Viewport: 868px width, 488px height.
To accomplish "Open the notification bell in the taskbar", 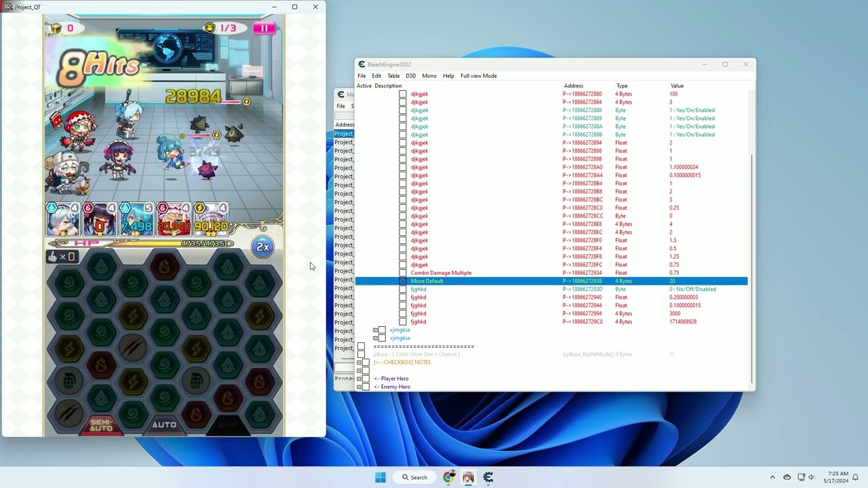I will (x=855, y=477).
